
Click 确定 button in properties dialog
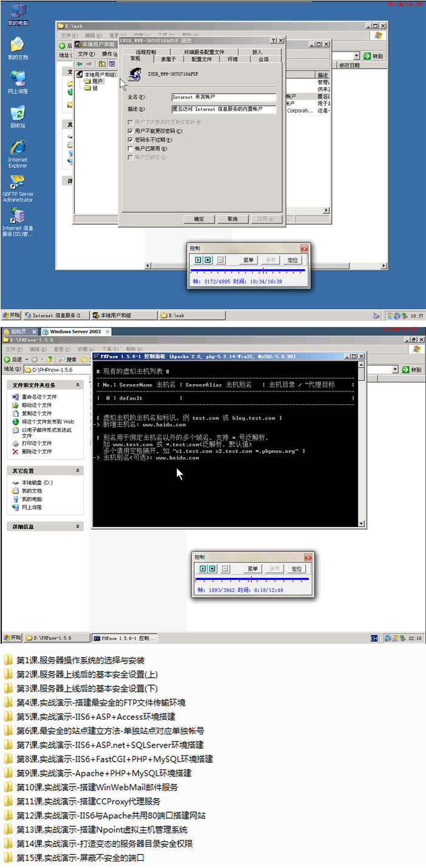click(199, 219)
